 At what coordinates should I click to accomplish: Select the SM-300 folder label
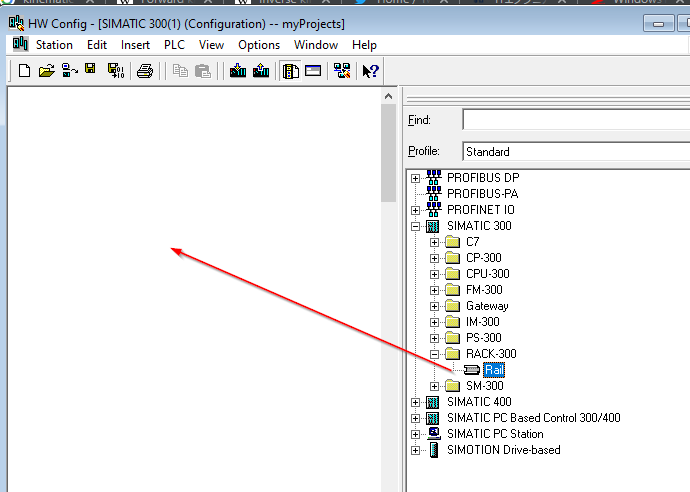(484, 386)
